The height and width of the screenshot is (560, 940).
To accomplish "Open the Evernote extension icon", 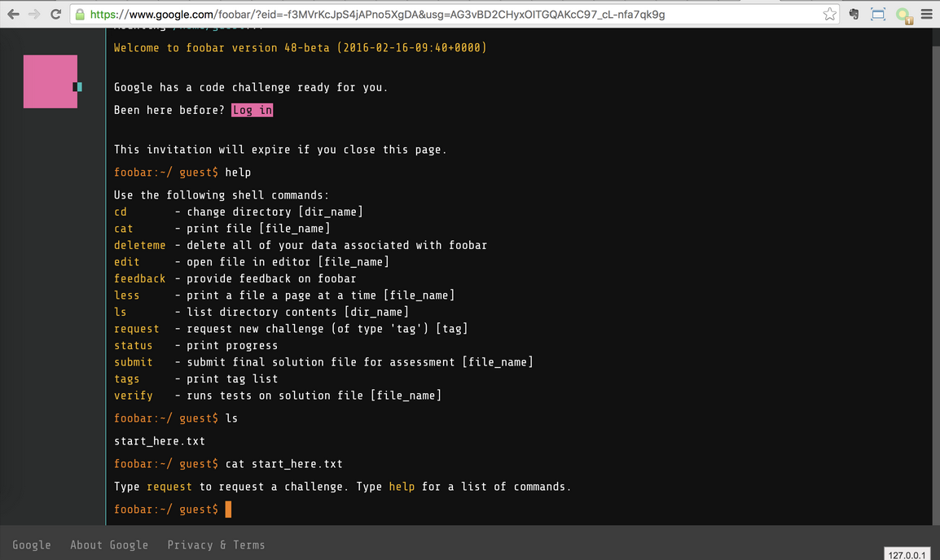I will [x=854, y=15].
